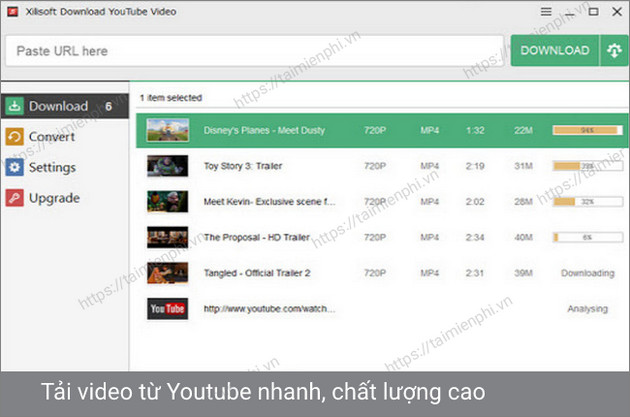This screenshot has width=630, height=417.
Task: Go to the Upgrade section
Action: [x=65, y=198]
